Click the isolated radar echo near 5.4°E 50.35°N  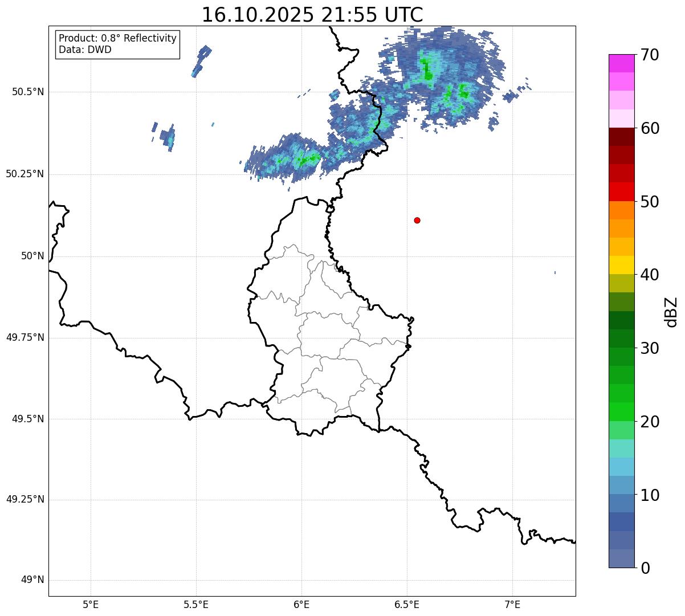[x=169, y=138]
